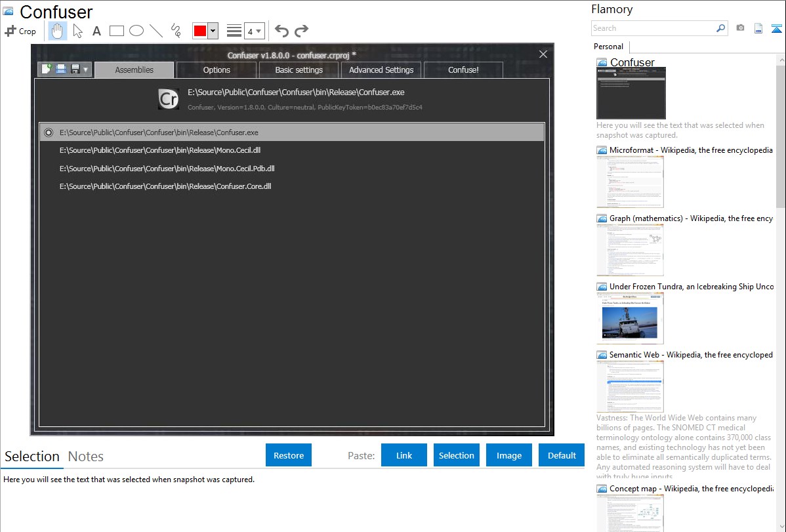Click the Microformat - Wikipedia title link
The image size is (786, 532).
(x=691, y=150)
